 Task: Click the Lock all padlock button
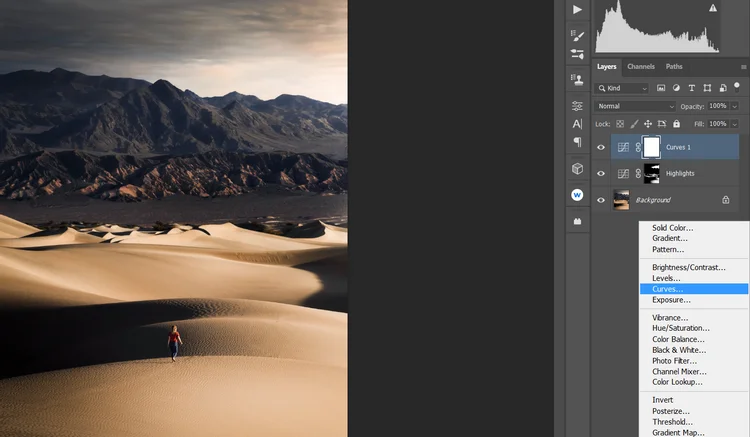[x=676, y=124]
